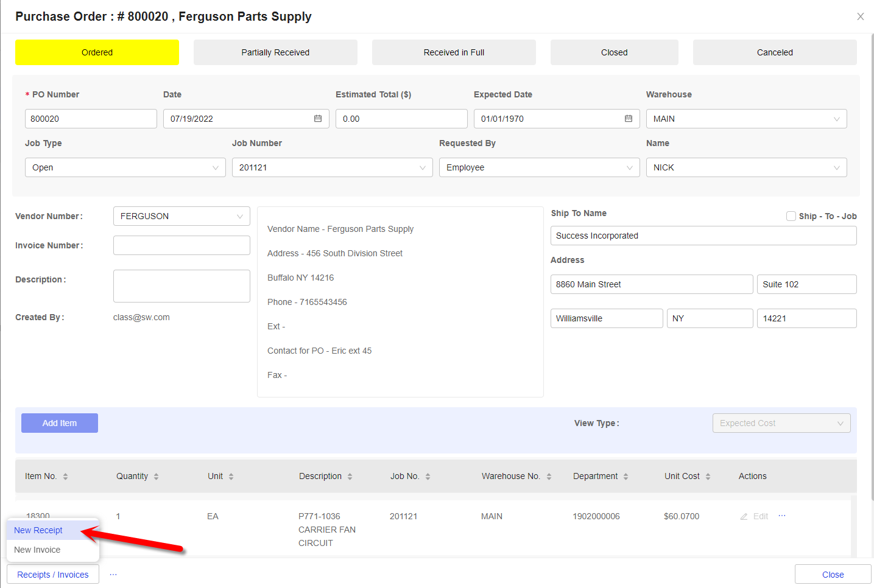Click the Williamsville city field
Screen dimensions: 874x588
(607, 318)
